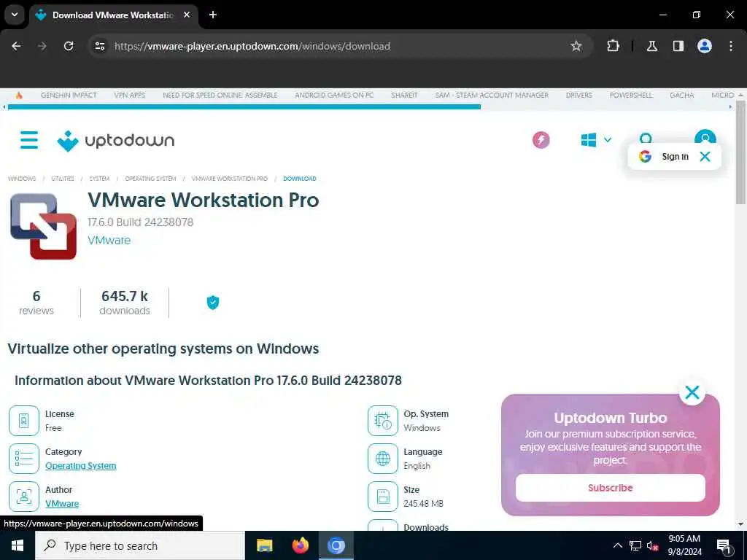The width and height of the screenshot is (747, 560).
Task: Click the page vertical scrollbar thumb
Action: [741, 152]
